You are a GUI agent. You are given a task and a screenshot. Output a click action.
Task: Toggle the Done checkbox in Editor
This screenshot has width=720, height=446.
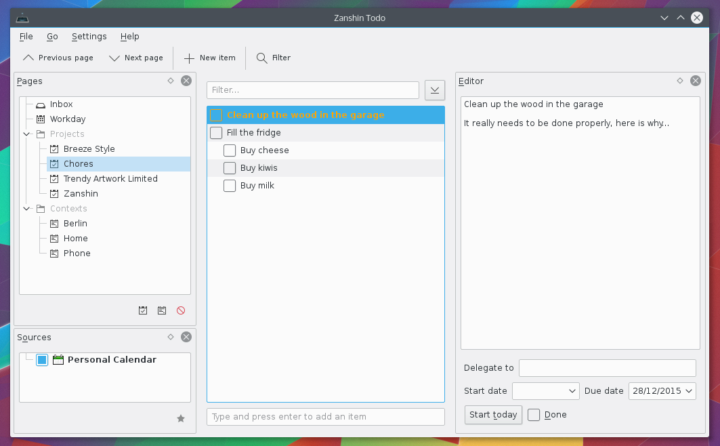coord(534,415)
